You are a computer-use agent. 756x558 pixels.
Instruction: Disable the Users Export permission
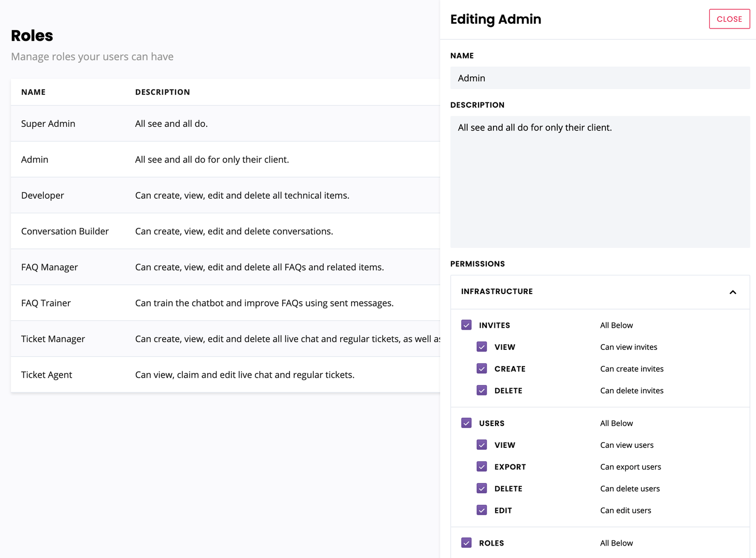[x=482, y=466]
